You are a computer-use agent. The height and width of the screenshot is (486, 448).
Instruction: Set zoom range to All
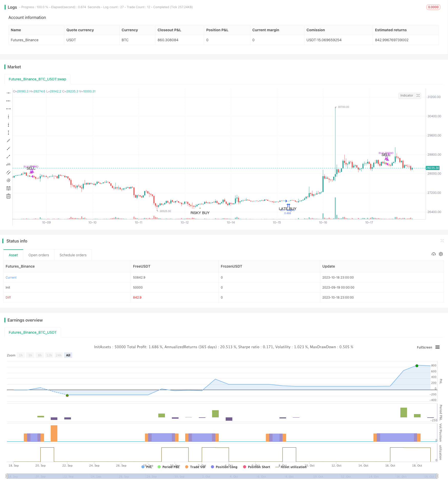pyautogui.click(x=68, y=355)
